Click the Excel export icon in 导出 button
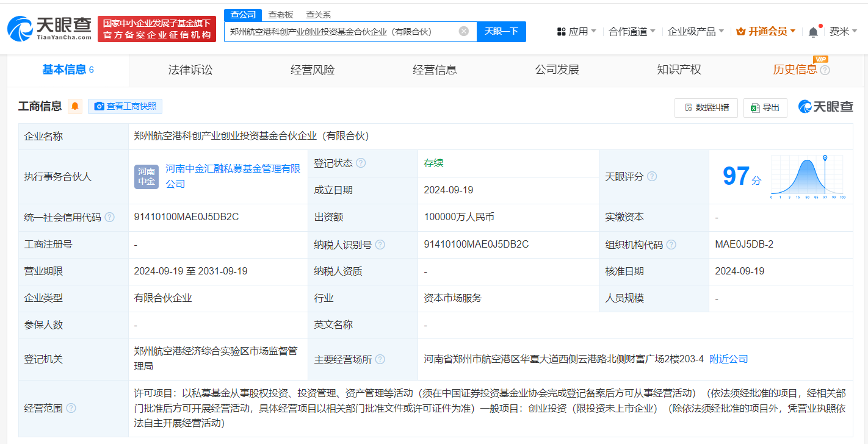868x444 pixels. coord(756,107)
